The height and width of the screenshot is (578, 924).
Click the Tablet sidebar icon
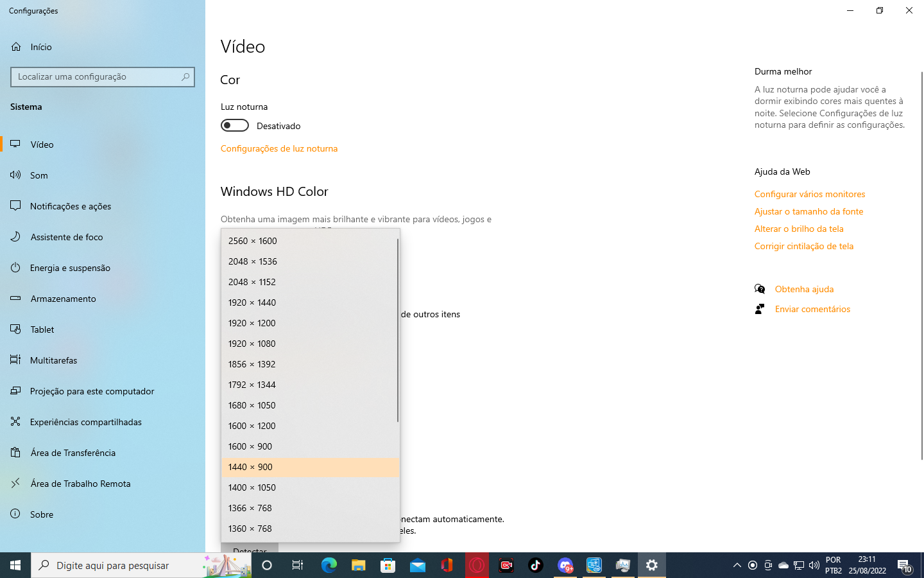(15, 329)
